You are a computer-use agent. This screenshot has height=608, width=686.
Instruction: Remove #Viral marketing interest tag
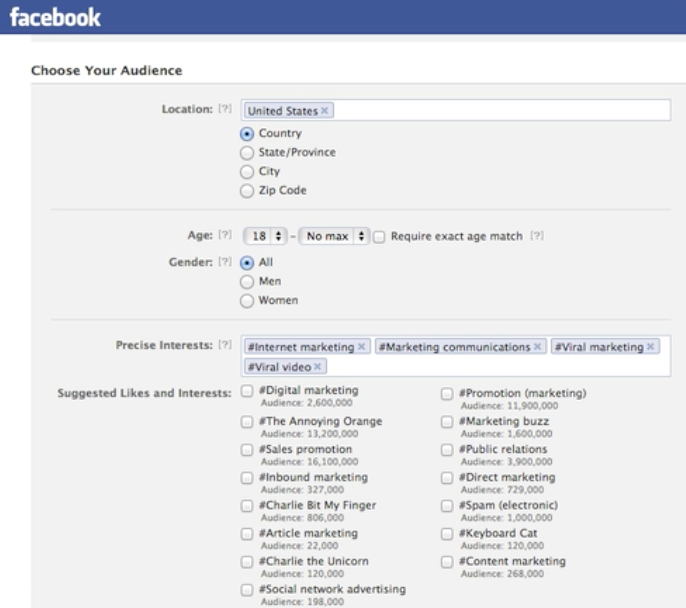[651, 346]
